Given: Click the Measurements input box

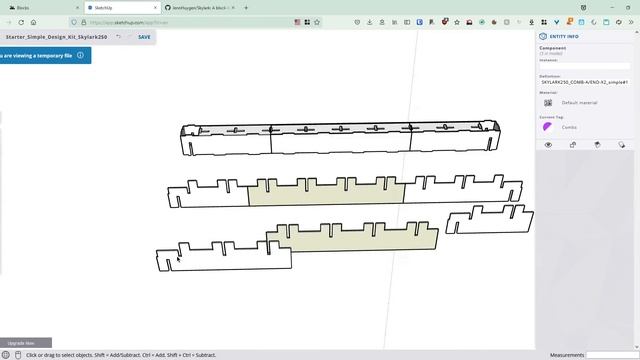Looking at the screenshot, I should [x=612, y=355].
